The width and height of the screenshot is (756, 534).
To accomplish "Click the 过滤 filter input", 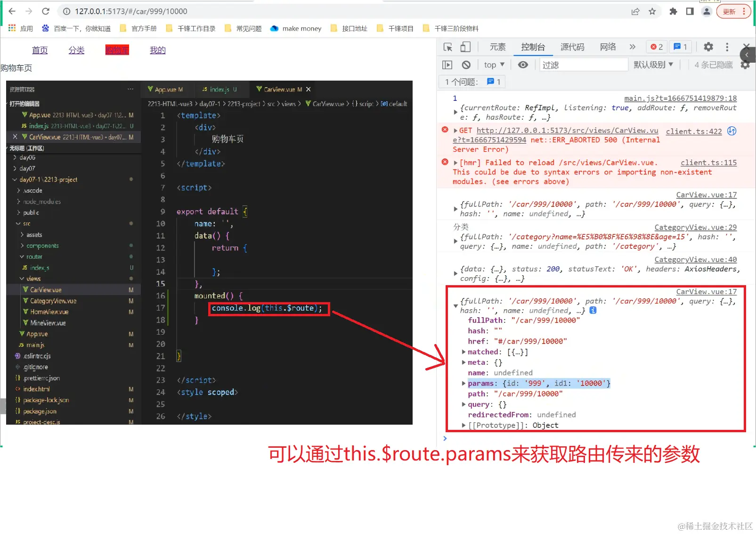I will click(584, 65).
